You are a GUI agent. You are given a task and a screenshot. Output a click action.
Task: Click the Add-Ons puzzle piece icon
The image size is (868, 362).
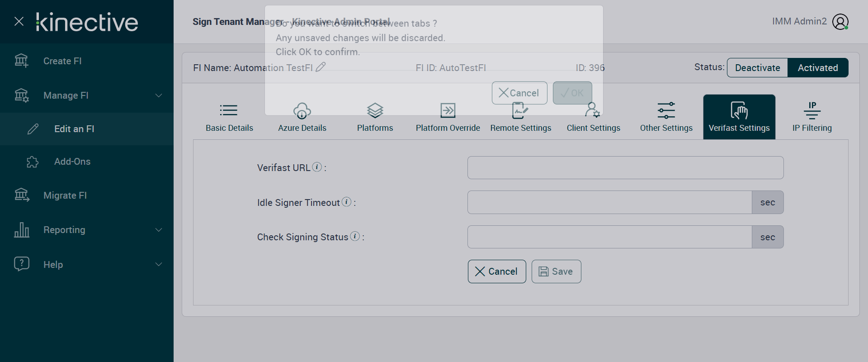[33, 162]
